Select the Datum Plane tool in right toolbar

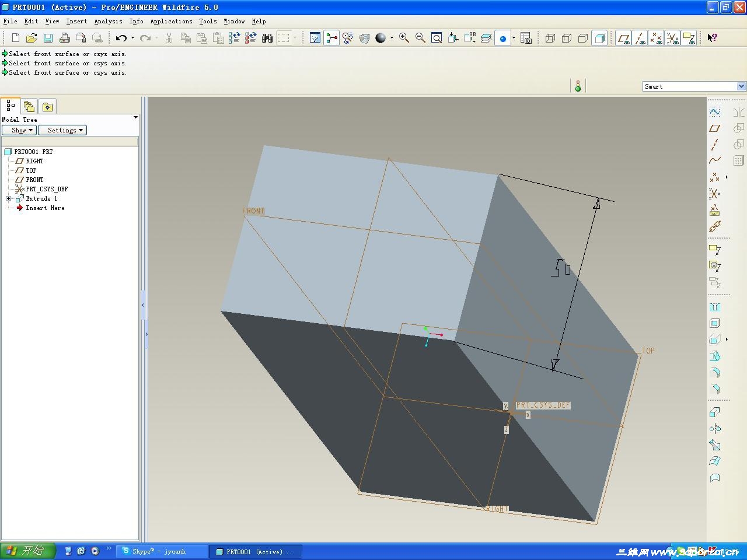[714, 128]
